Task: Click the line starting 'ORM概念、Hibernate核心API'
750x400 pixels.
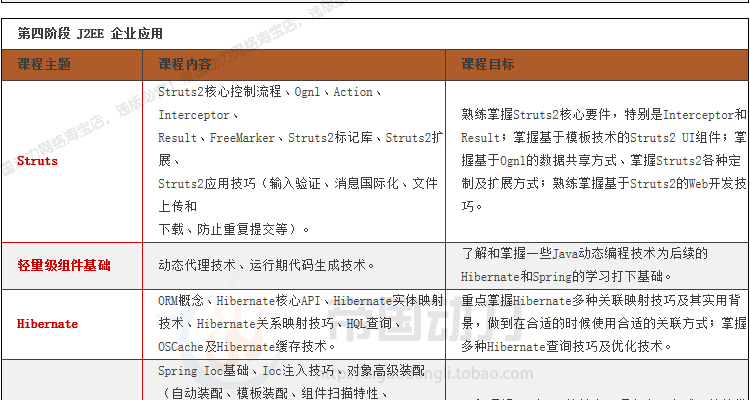Action: (301, 301)
